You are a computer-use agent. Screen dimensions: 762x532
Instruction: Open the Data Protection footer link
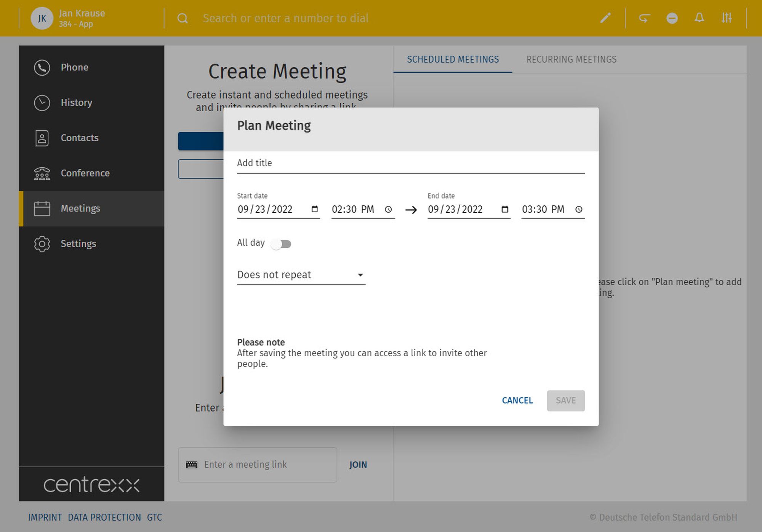coord(104,518)
